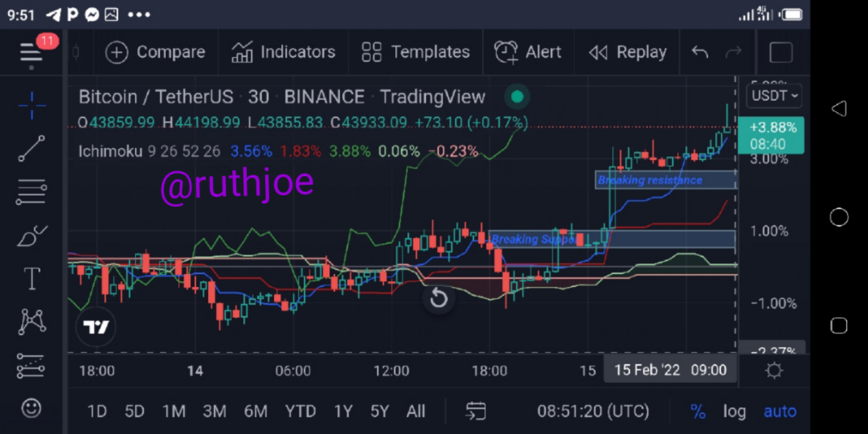The image size is (868, 434).
Task: Expand the USDT currency dropdown
Action: (x=774, y=96)
